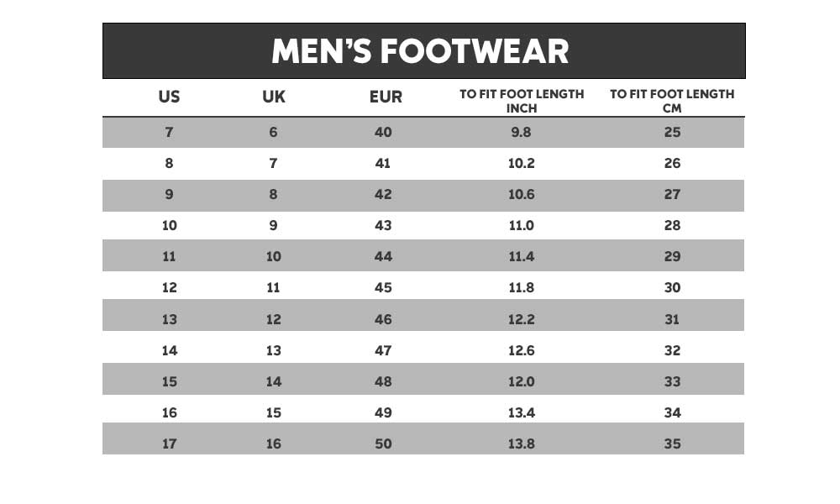
Task: Choose the EUR size 47 cell
Action: click(383, 350)
